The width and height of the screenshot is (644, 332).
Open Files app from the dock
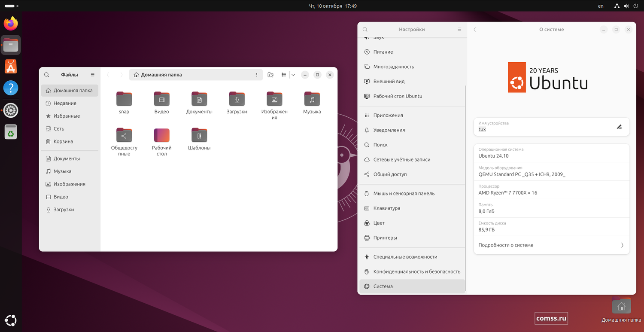click(11, 45)
